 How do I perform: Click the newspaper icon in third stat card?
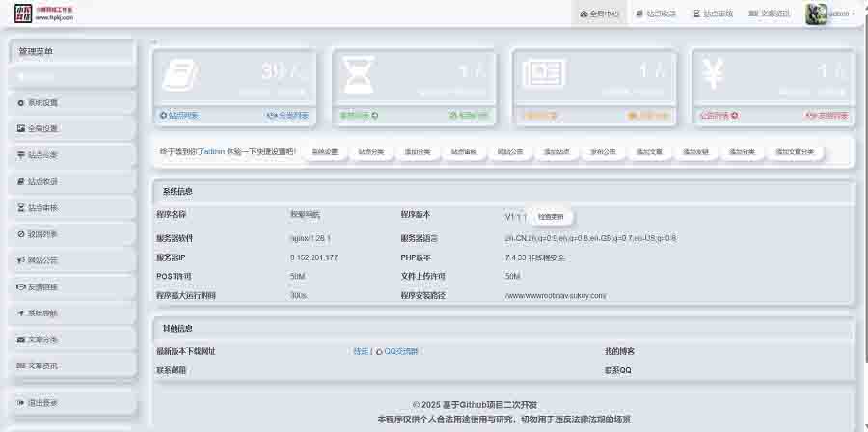pos(537,76)
